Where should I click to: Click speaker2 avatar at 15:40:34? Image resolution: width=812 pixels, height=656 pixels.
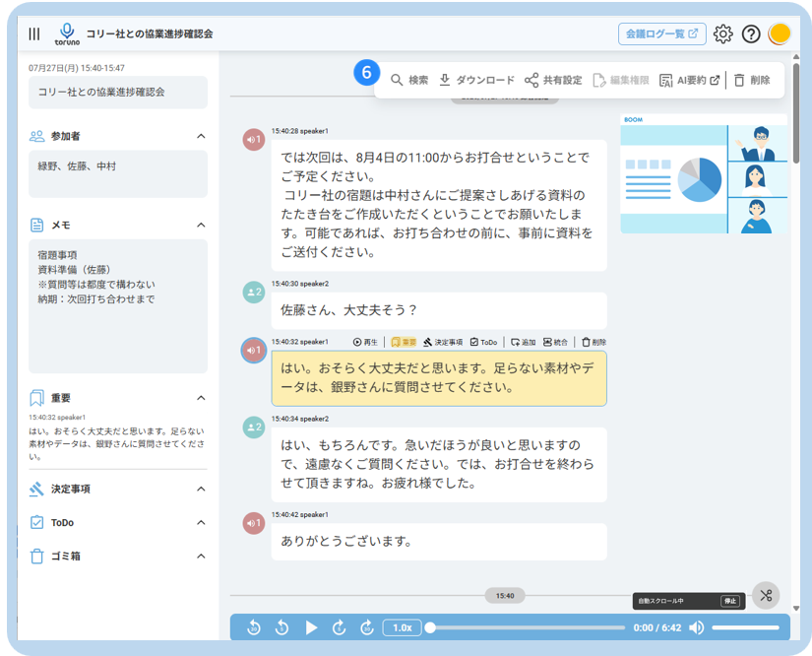pyautogui.click(x=254, y=427)
